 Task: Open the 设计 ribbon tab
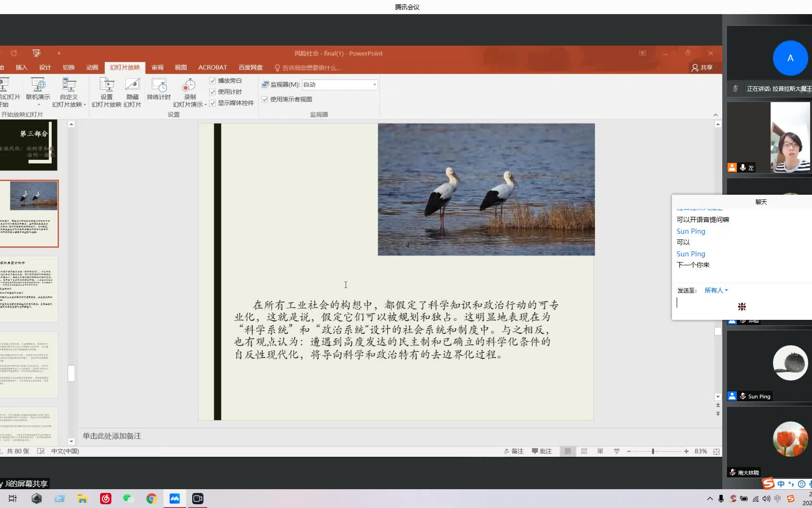point(45,68)
